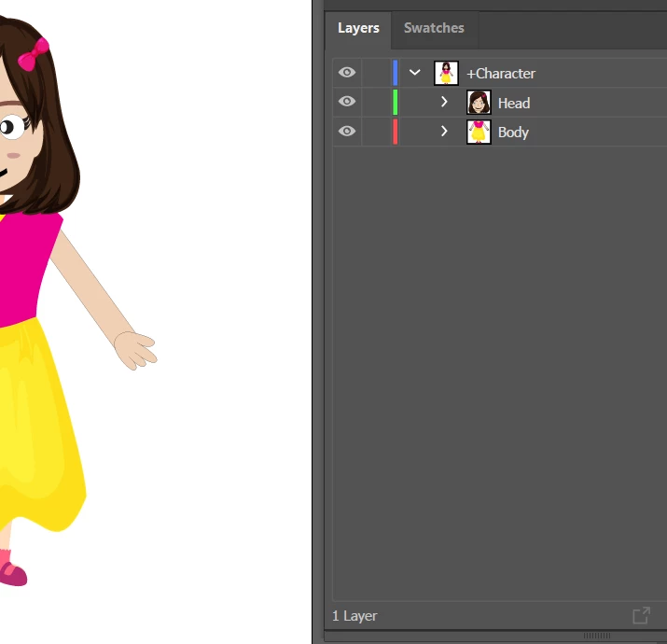Screen dimensions: 667x644
Task: Select the Body layer name
Action: coord(513,133)
